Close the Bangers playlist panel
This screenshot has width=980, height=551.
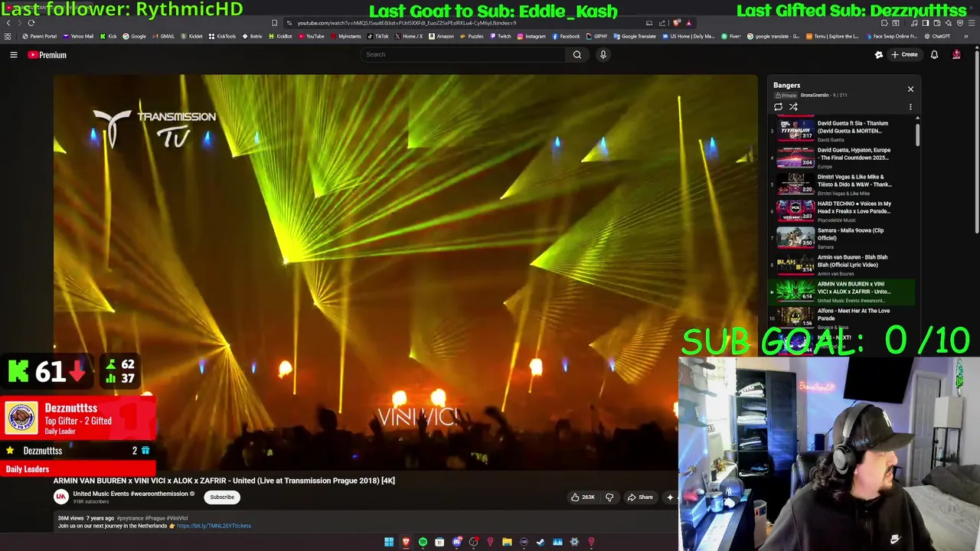(x=910, y=89)
